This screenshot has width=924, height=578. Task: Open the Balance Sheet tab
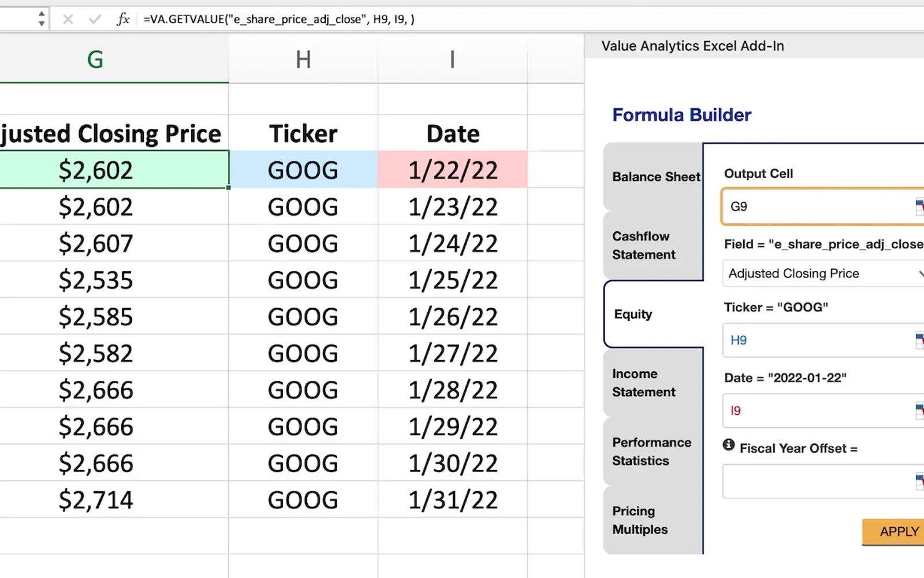pyautogui.click(x=654, y=177)
